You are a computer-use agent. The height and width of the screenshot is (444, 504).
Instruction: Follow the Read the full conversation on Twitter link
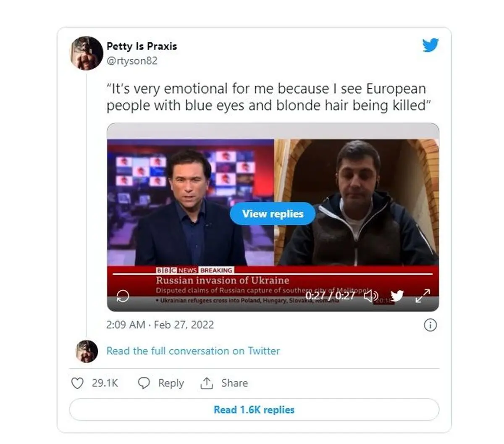[193, 351]
